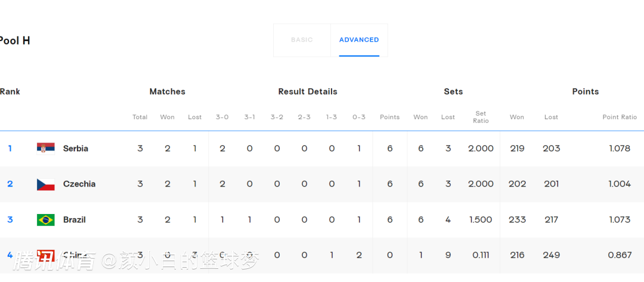Click the Result Details column header
The width and height of the screenshot is (644, 282).
(x=308, y=92)
